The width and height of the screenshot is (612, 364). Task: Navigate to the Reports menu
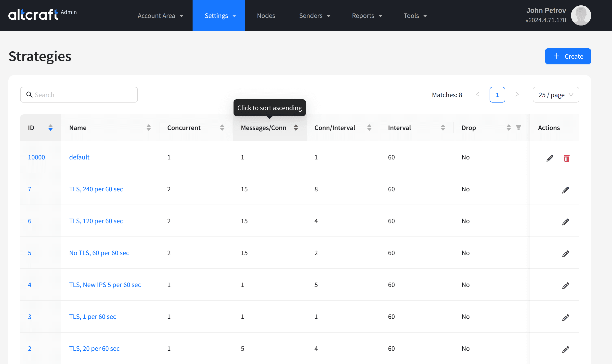367,16
